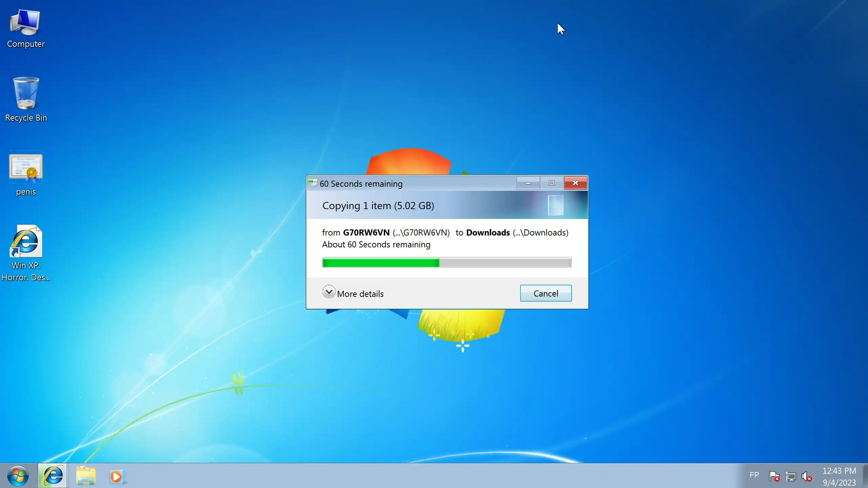Viewport: 868px width, 488px height.
Task: Select the certificate file desktop icon
Action: coord(26,174)
